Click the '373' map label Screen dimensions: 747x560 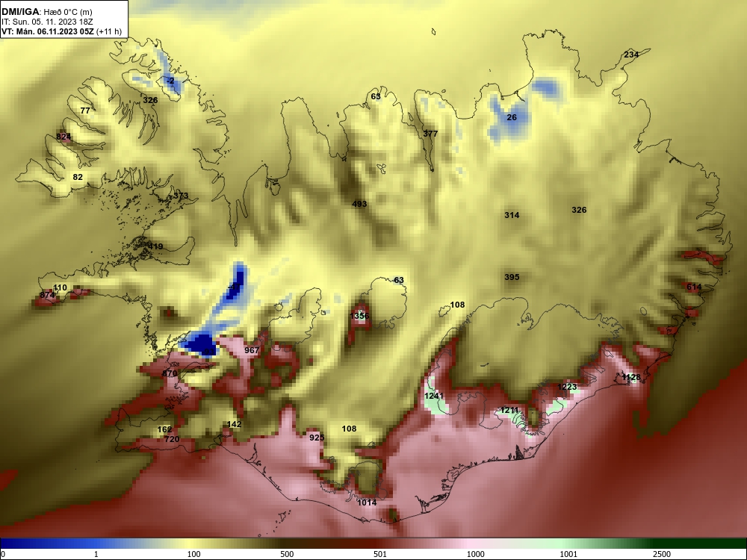point(181,196)
